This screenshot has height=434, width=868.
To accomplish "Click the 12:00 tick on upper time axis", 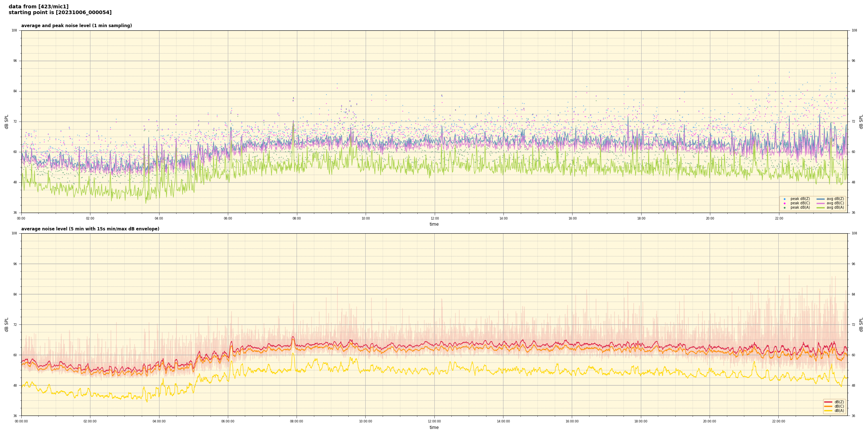I will click(434, 218).
